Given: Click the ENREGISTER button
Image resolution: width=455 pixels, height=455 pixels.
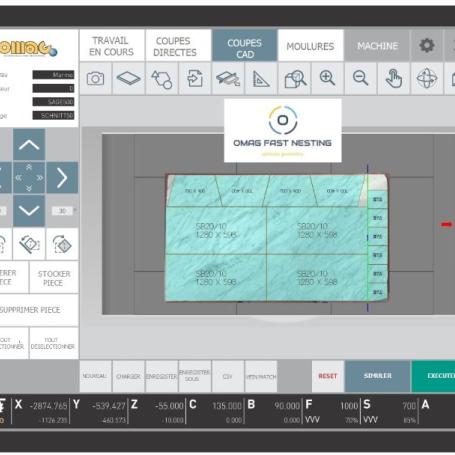Looking at the screenshot, I should [162, 376].
